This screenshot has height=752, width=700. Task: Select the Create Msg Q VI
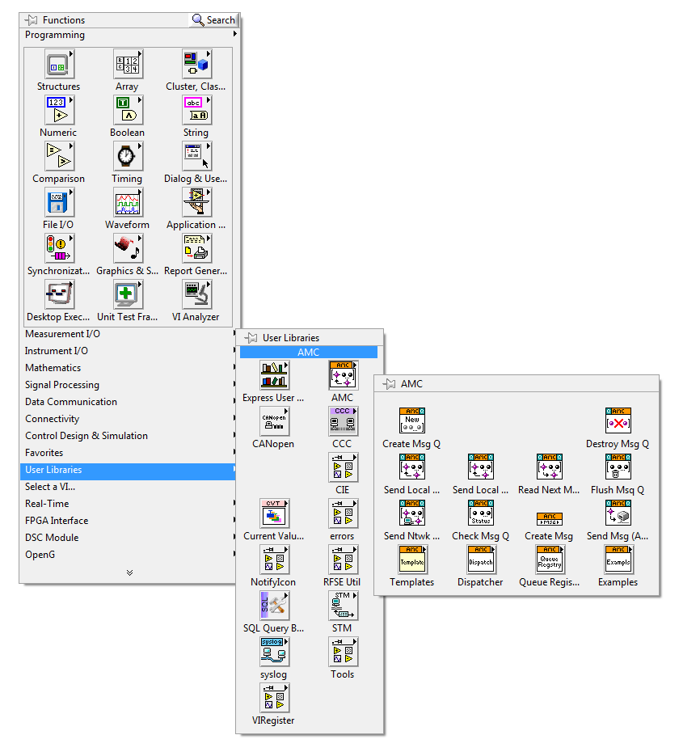[x=412, y=420]
